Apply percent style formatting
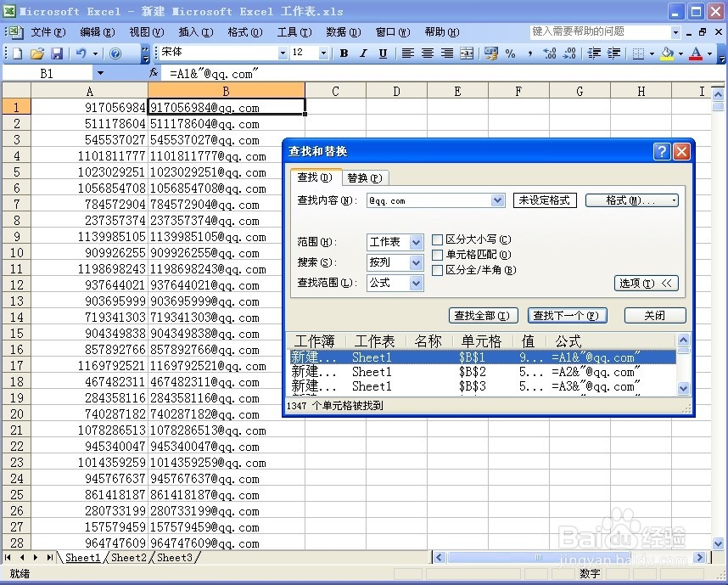This screenshot has width=728, height=585. (x=510, y=53)
